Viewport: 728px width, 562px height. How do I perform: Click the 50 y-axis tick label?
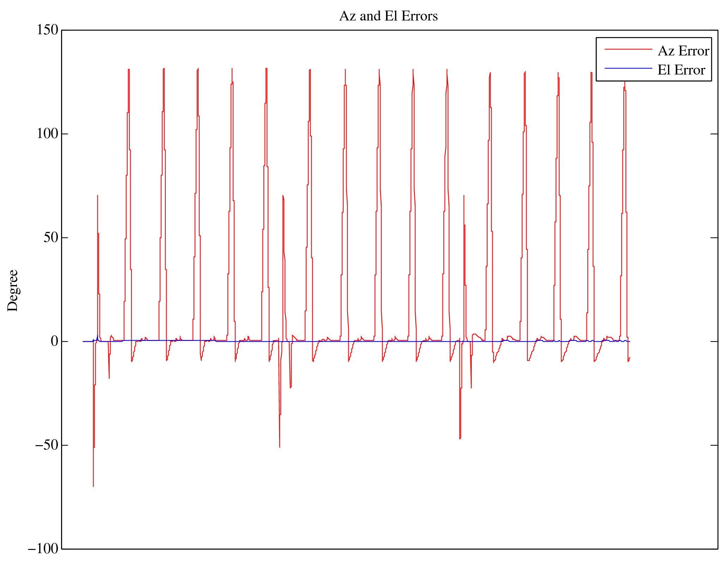[51, 238]
